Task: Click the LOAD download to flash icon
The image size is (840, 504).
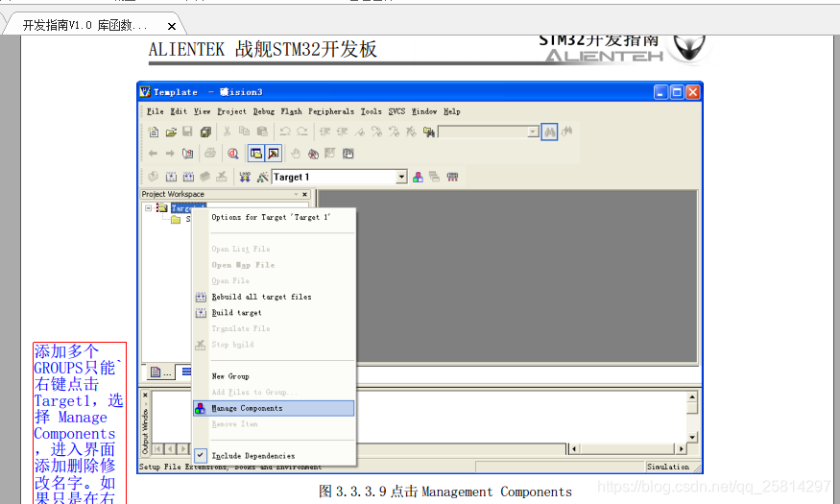Action: pos(245,177)
